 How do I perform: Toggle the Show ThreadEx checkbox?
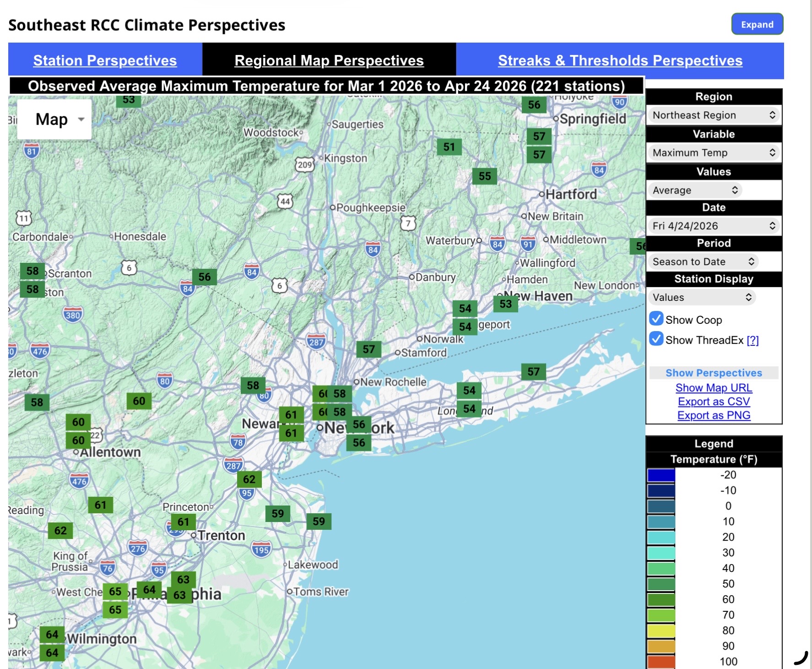click(x=656, y=339)
